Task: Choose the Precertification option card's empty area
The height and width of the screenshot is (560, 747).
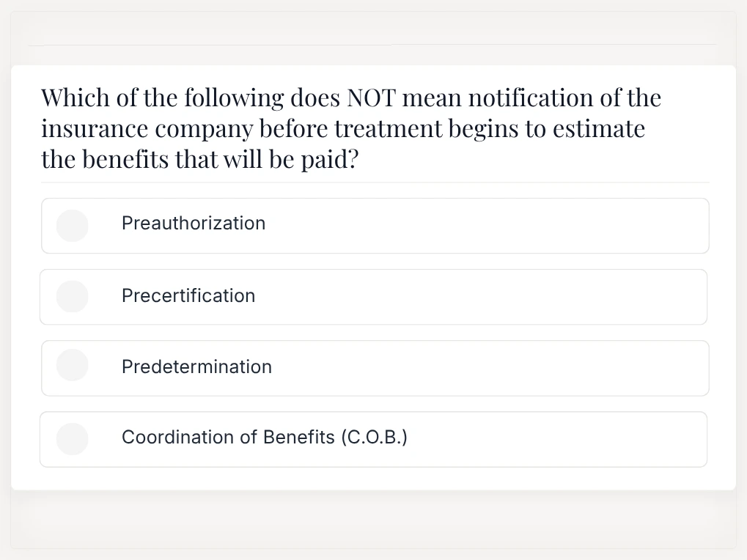Action: pos(481,297)
